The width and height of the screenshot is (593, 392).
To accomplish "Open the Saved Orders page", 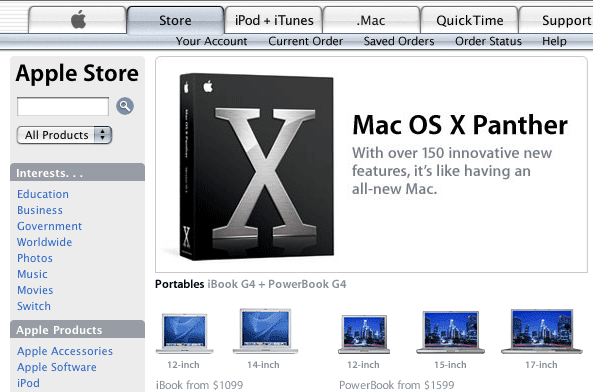I will coord(399,41).
